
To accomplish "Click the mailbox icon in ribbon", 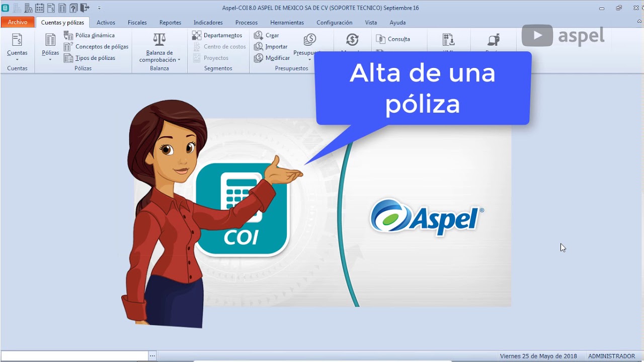I will [494, 40].
